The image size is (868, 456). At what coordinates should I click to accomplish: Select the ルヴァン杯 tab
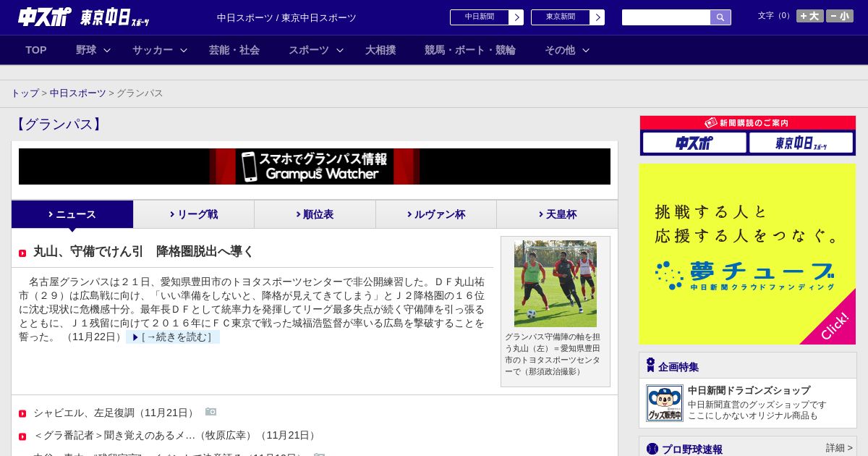436,214
